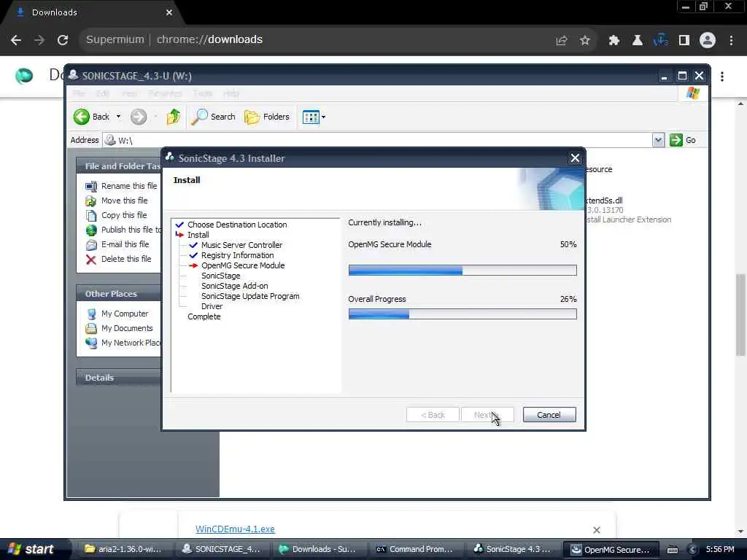Image resolution: width=747 pixels, height=560 pixels.
Task: Click the Explorer address field showing W:\
Action: (376, 140)
